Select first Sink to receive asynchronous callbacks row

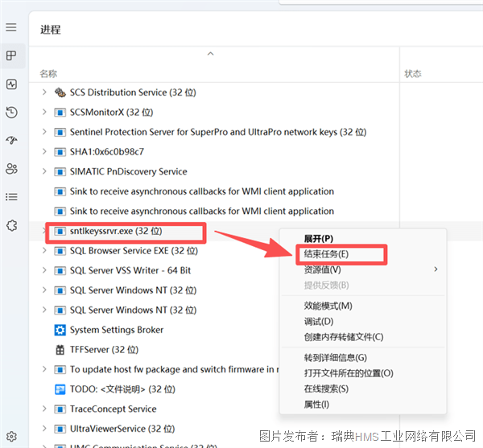214,191
